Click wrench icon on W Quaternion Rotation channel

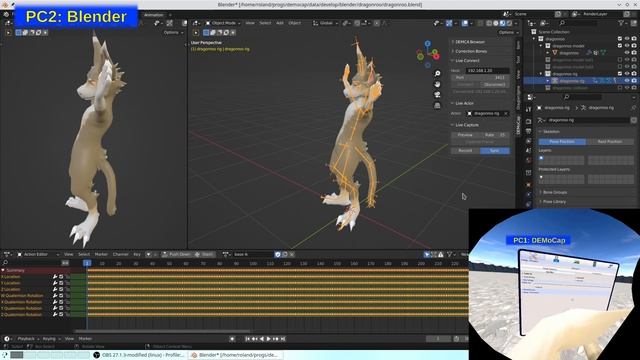tap(55, 296)
